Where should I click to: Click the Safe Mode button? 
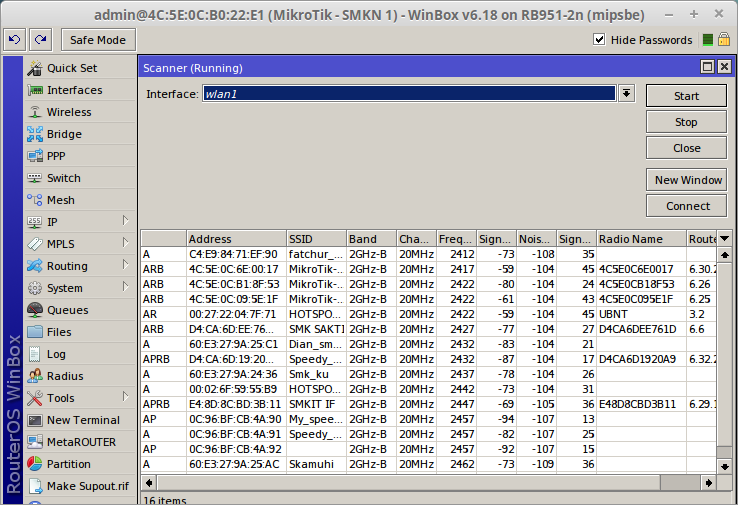(x=98, y=40)
